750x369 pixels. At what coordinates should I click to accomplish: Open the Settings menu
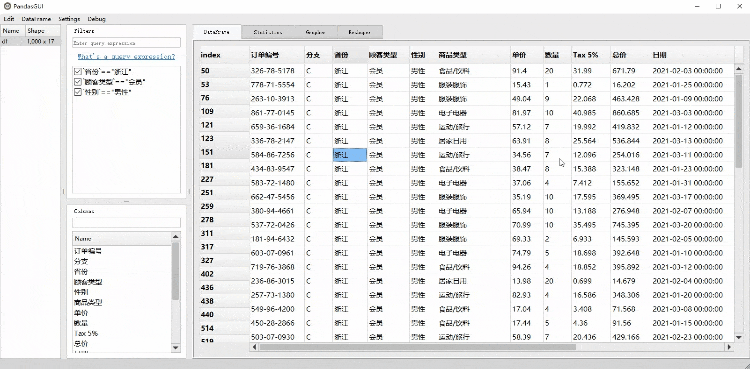[x=69, y=19]
